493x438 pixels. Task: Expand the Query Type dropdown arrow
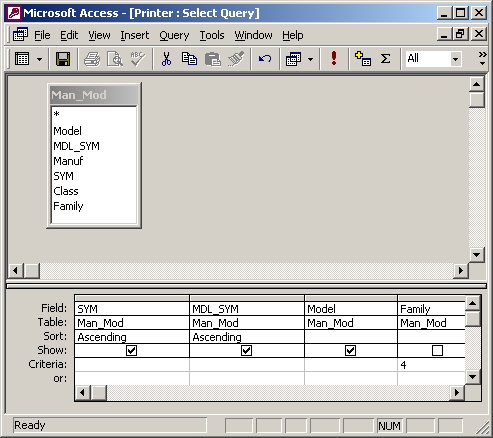(310, 59)
